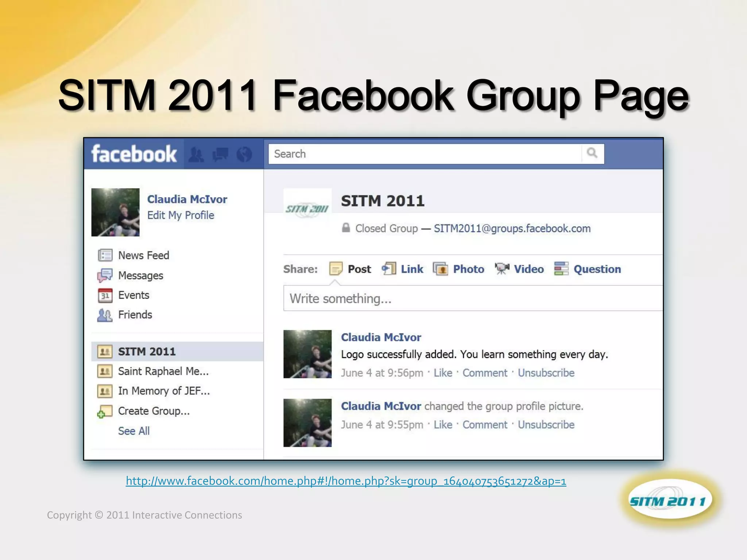Click the News Feed sidebar icon

105,255
